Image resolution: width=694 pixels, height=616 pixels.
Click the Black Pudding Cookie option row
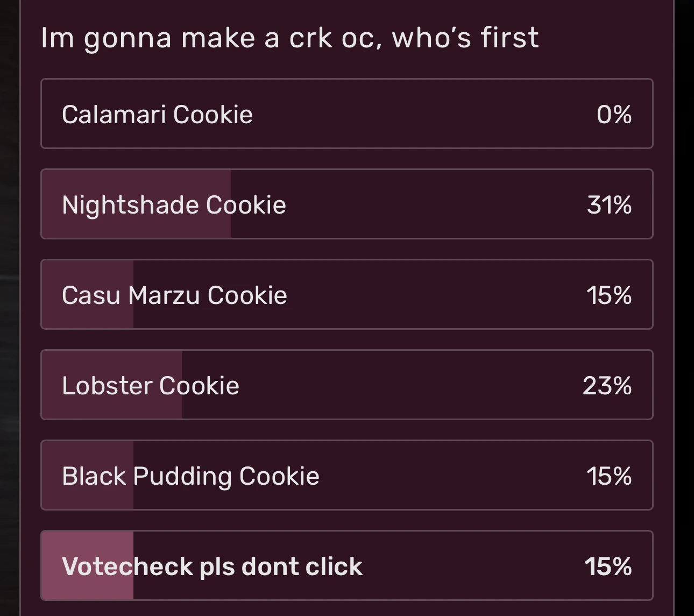pyautogui.click(x=346, y=475)
